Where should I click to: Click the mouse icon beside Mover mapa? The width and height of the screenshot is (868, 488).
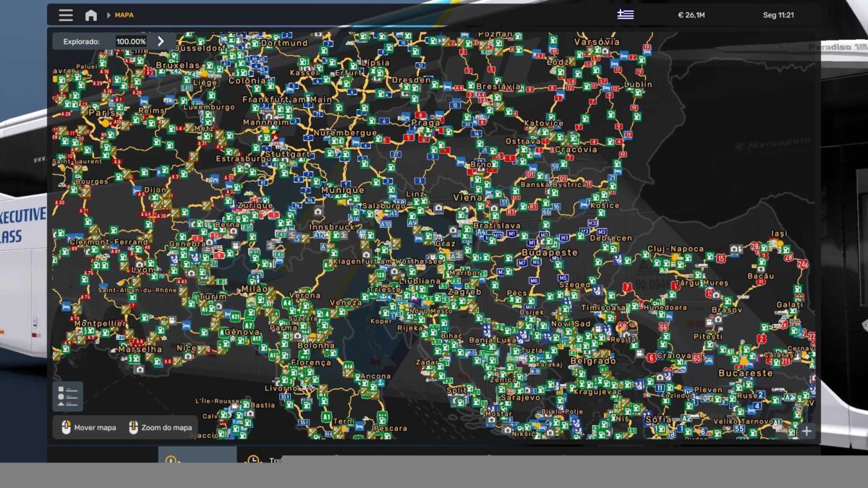[x=66, y=427]
